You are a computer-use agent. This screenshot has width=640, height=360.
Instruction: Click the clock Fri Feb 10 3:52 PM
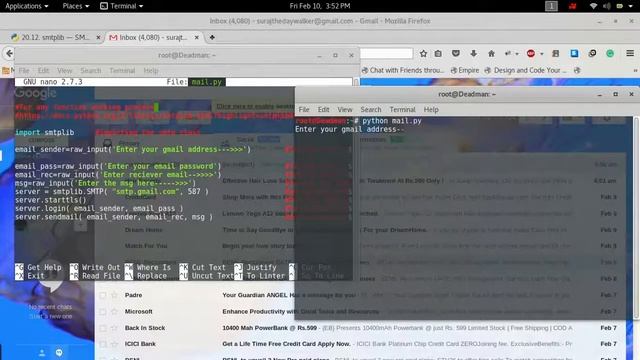tap(320, 6)
